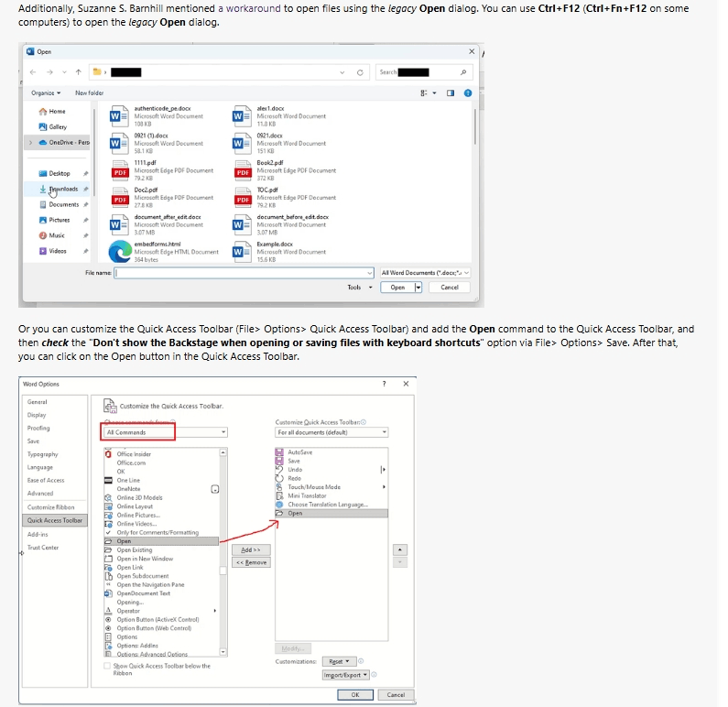Select TOC.pdf file
Viewport: 728px width, 707px height.
[284, 197]
